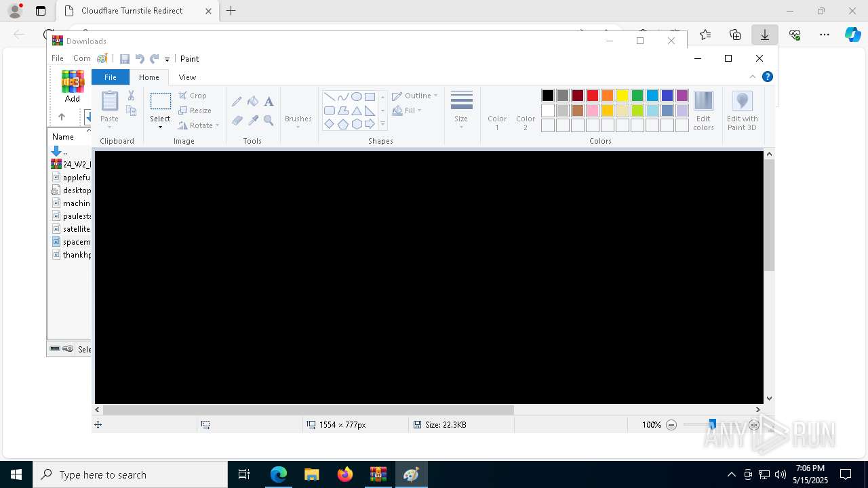This screenshot has width=868, height=488.
Task: Pick the black color swatch
Action: (x=548, y=96)
